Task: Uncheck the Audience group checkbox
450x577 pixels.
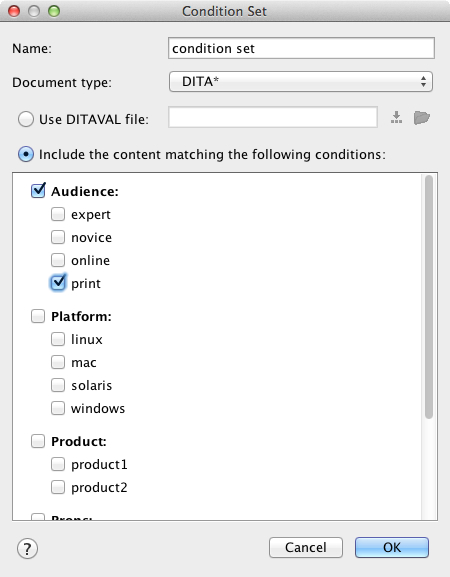Action: 38,191
